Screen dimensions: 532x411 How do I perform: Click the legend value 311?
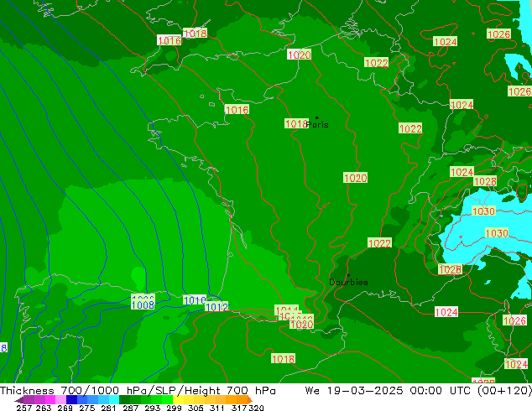pyautogui.click(x=216, y=408)
